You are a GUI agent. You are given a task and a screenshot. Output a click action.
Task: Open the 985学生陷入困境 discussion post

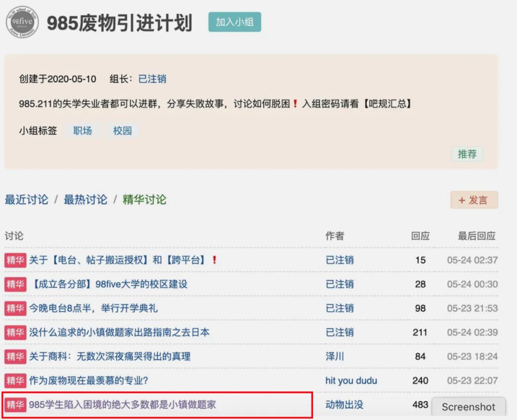click(x=122, y=405)
